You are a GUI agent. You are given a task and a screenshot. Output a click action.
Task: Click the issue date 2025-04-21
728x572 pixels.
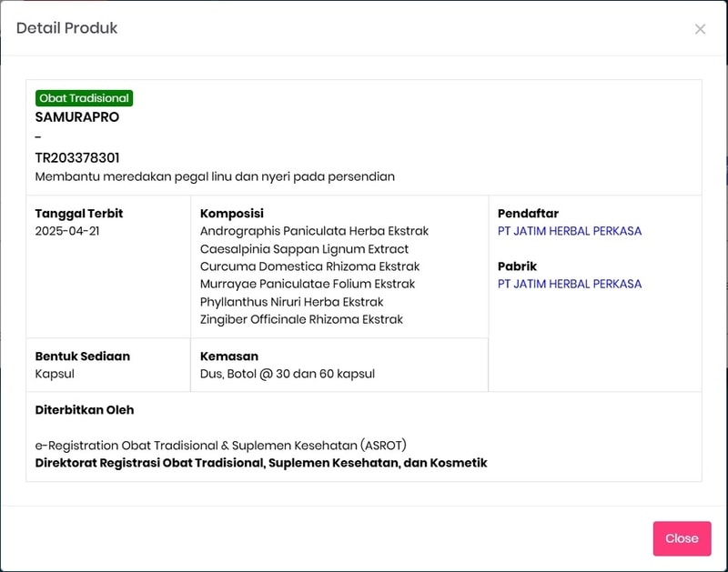(66, 231)
